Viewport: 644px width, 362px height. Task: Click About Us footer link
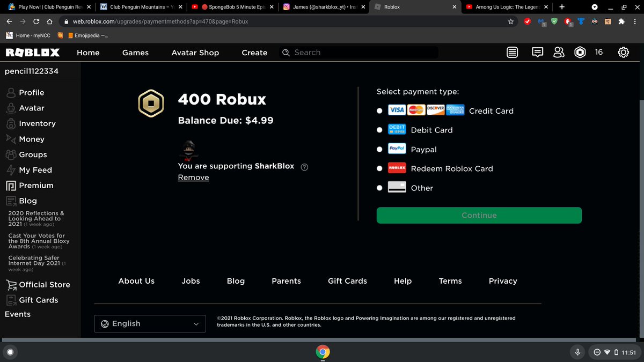(x=136, y=281)
